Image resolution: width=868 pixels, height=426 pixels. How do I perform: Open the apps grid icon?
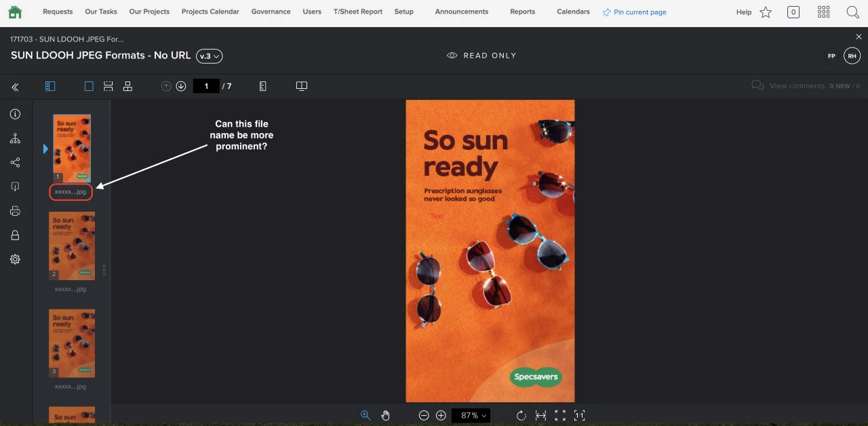824,12
